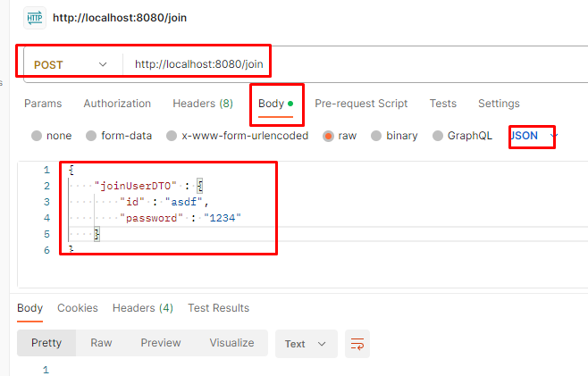Switch to the Params tab
The height and width of the screenshot is (376, 588).
43,104
